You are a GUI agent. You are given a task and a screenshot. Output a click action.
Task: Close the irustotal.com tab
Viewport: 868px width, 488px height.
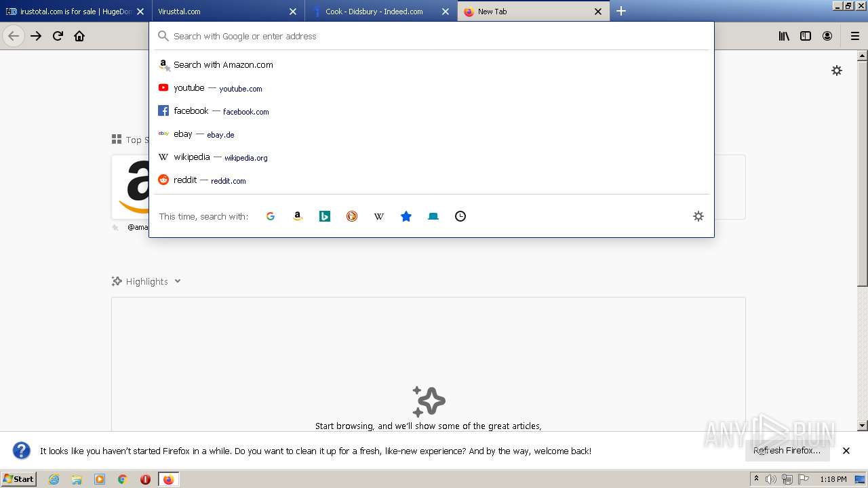coord(140,12)
